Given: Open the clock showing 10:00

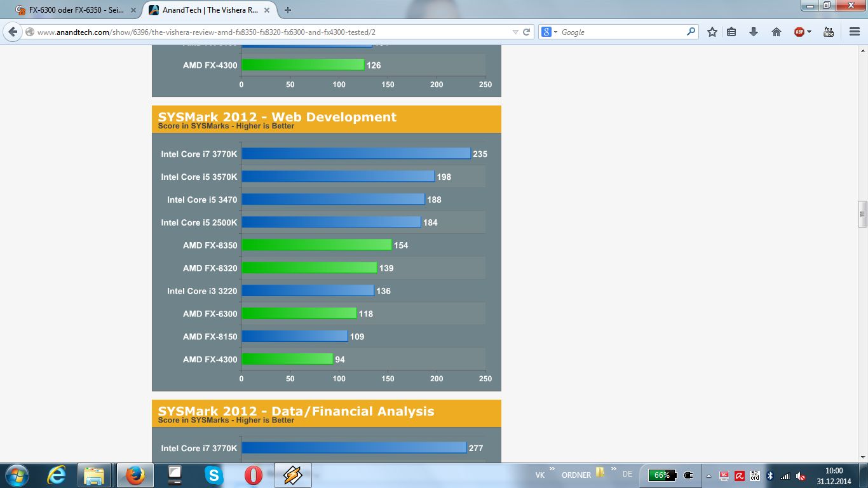Looking at the screenshot, I should point(834,475).
